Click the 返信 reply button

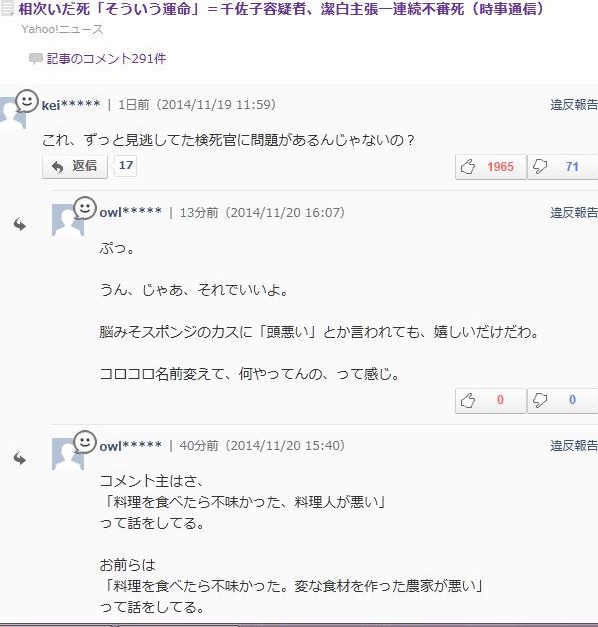coord(75,166)
